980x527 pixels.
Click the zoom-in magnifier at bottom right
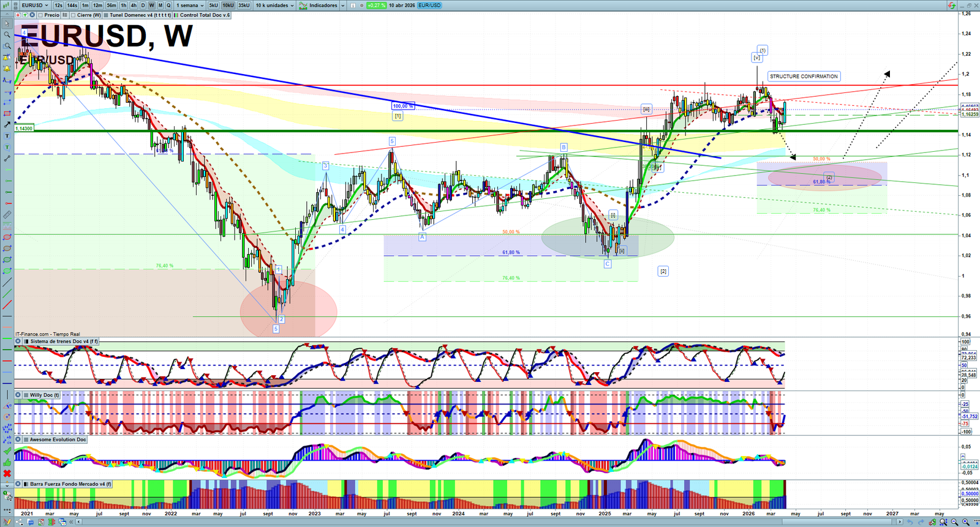[966, 522]
